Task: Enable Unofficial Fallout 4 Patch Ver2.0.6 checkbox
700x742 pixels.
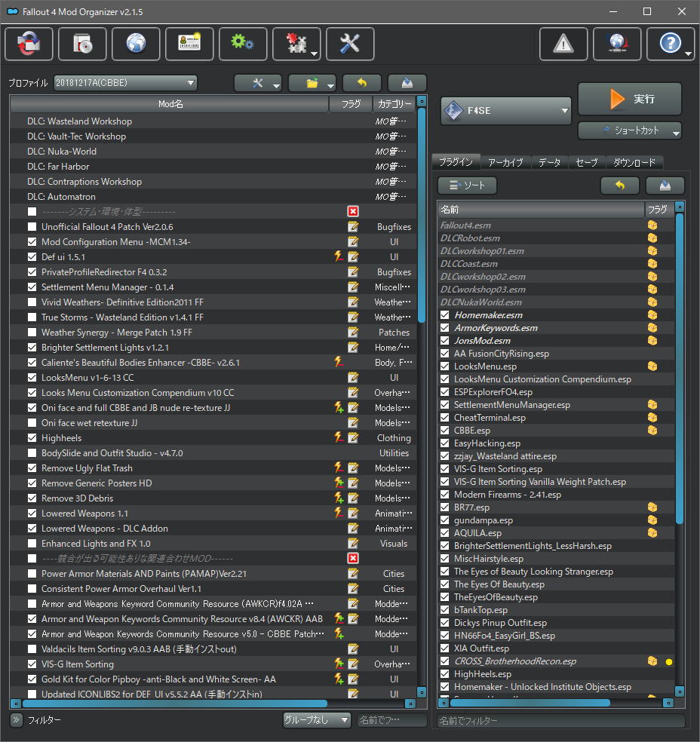Action: [32, 227]
